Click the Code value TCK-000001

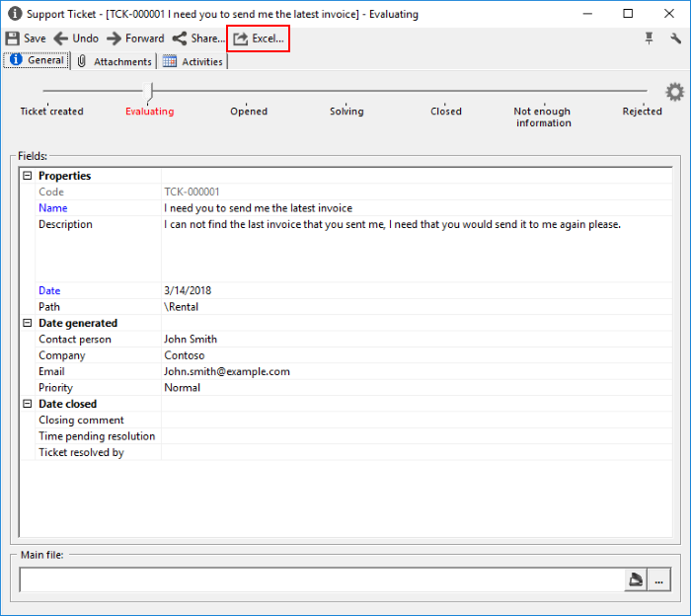pyautogui.click(x=192, y=192)
